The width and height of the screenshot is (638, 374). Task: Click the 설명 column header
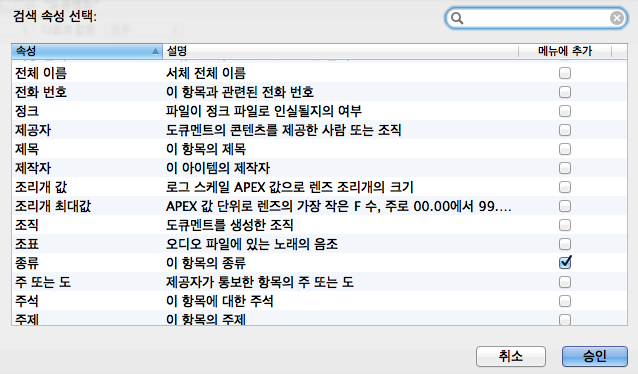tap(340, 51)
